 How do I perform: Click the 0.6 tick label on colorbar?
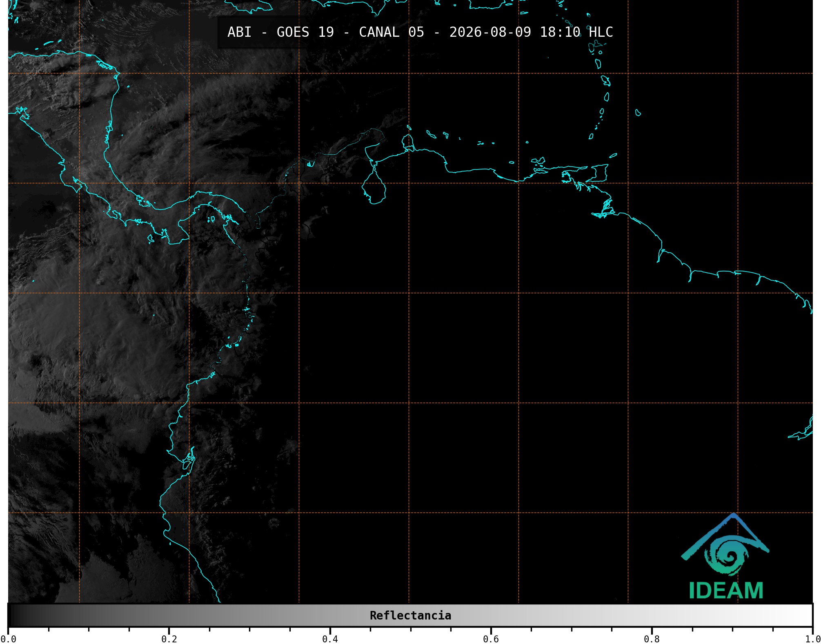[491, 639]
